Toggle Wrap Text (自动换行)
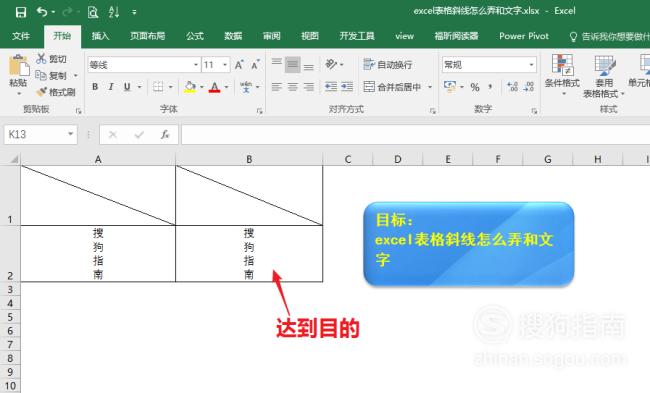The width and height of the screenshot is (650, 393). [x=388, y=65]
